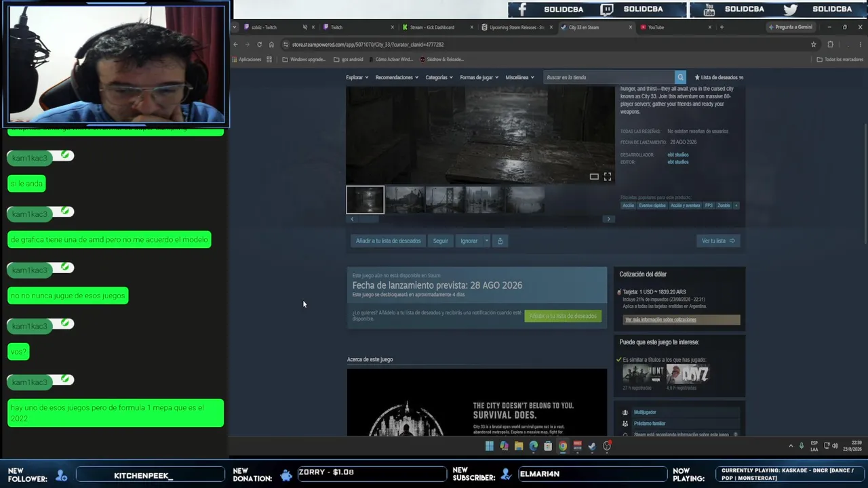
Task: Mute the sobiiz Twitch tab audio icon
Action: pyautogui.click(x=304, y=27)
